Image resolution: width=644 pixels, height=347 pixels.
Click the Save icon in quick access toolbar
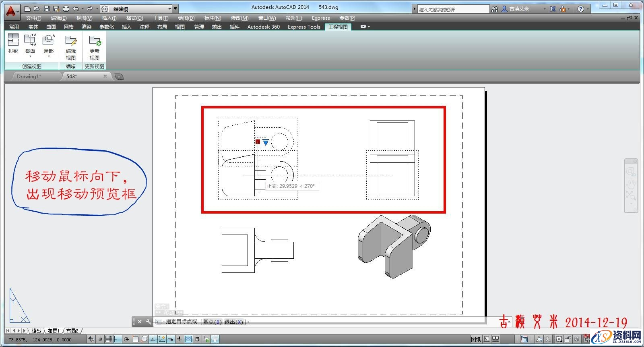[47, 8]
